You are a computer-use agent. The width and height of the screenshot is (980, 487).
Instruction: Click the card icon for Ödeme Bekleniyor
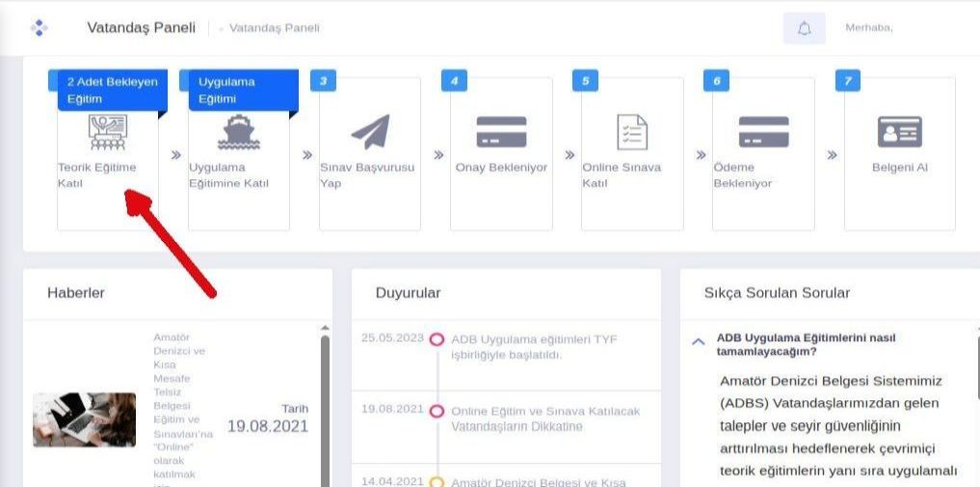(x=763, y=132)
